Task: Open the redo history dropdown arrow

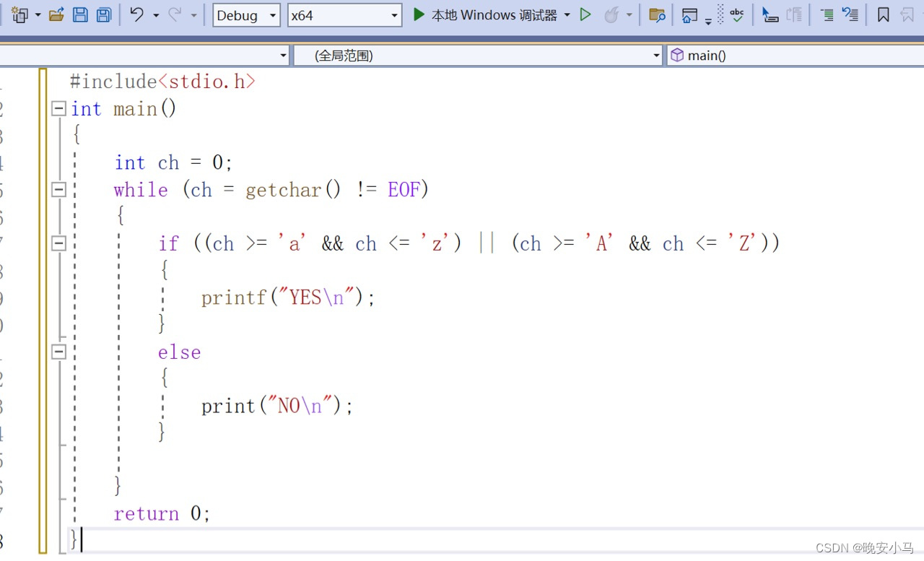Action: [193, 15]
